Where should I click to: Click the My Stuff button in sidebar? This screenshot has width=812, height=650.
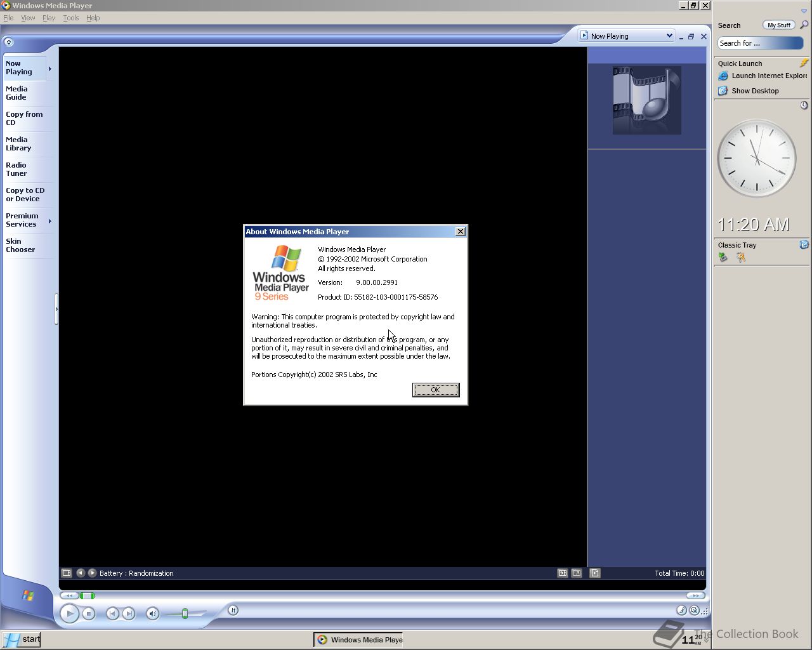(779, 25)
